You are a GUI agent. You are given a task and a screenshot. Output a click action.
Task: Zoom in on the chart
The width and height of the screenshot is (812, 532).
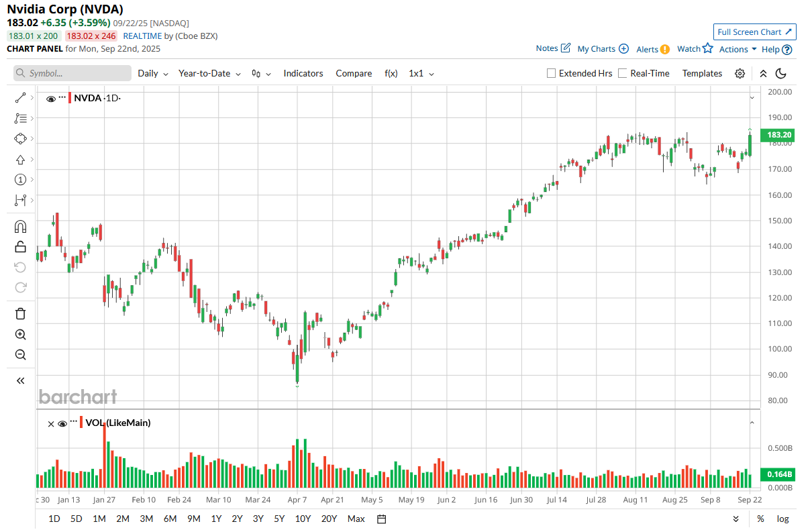tap(20, 334)
